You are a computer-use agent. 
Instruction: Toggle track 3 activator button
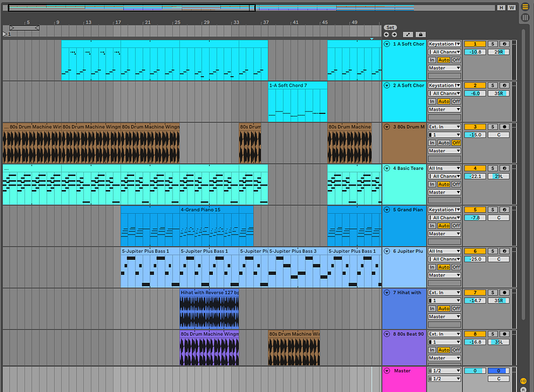tap(475, 127)
